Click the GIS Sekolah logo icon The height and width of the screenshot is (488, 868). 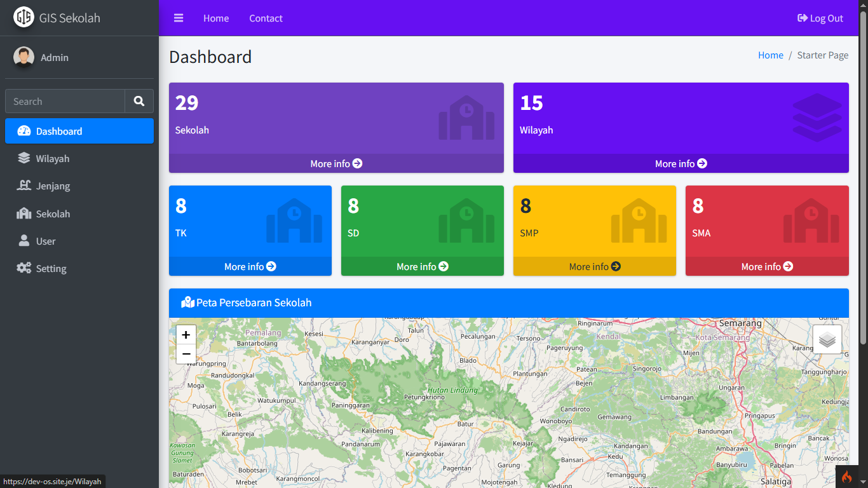point(24,17)
